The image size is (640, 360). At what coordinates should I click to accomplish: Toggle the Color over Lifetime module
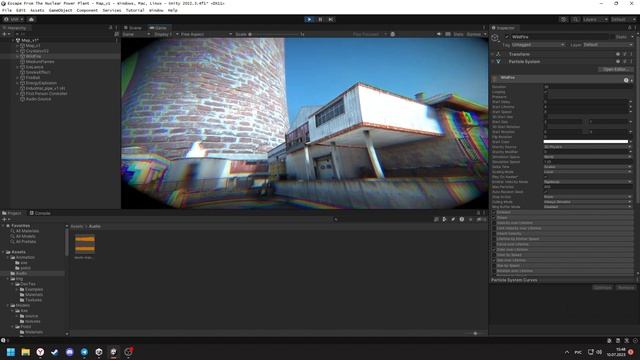click(494, 249)
